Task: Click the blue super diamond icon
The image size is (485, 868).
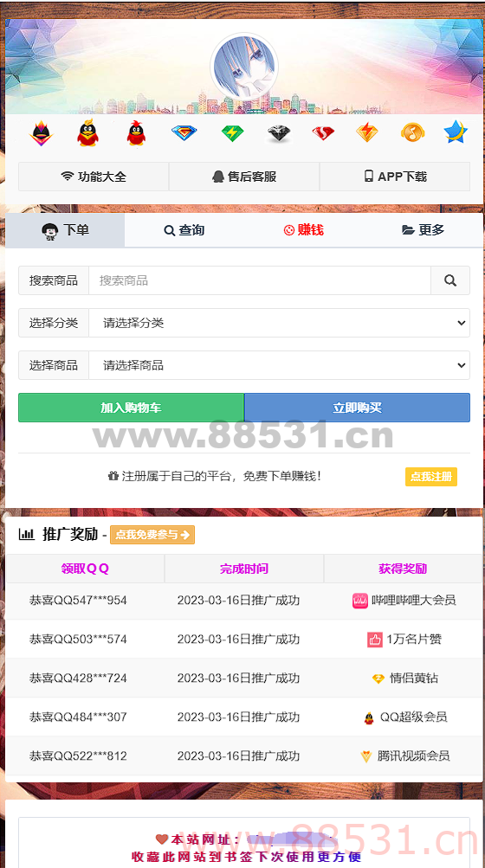Action: (x=184, y=133)
